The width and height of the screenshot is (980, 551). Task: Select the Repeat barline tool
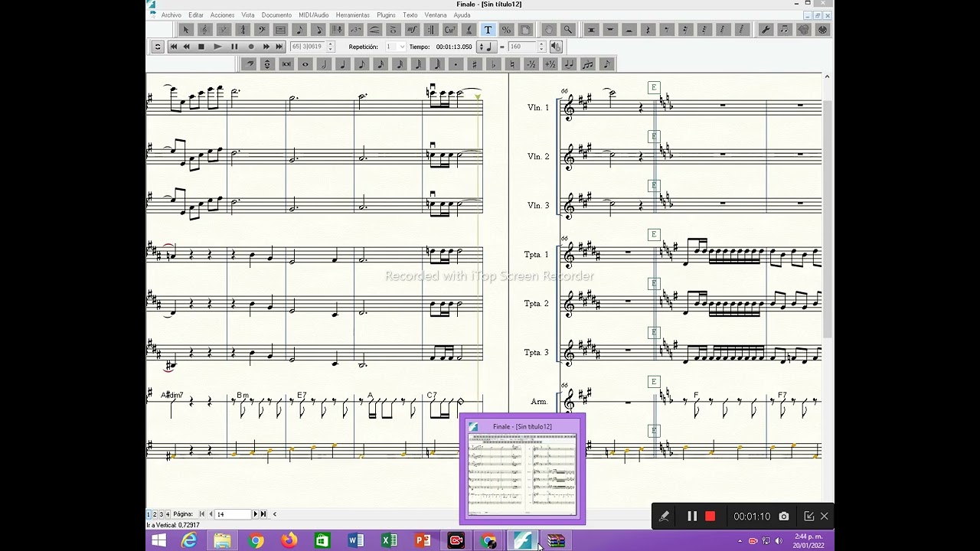[x=431, y=30]
